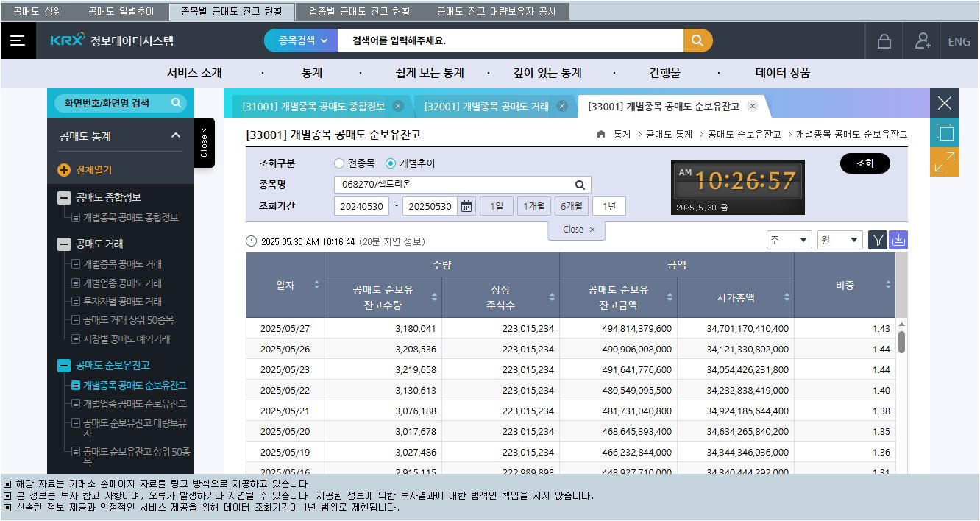
Task: Open the 원 currency dropdown
Action: (x=839, y=240)
